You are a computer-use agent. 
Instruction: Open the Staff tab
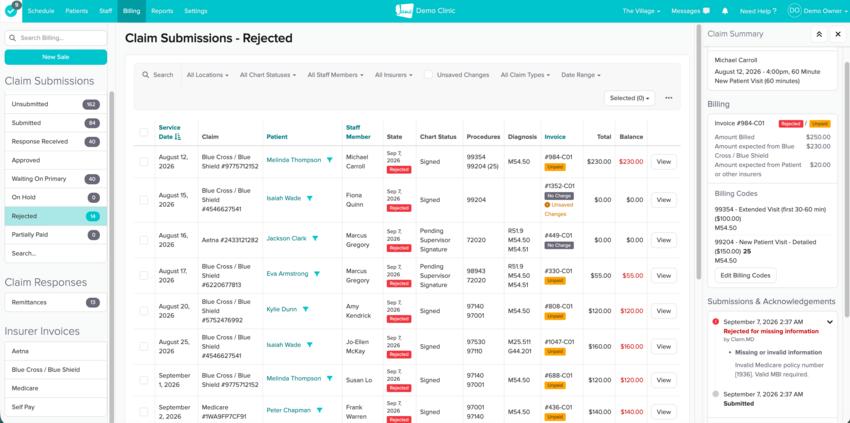(106, 11)
